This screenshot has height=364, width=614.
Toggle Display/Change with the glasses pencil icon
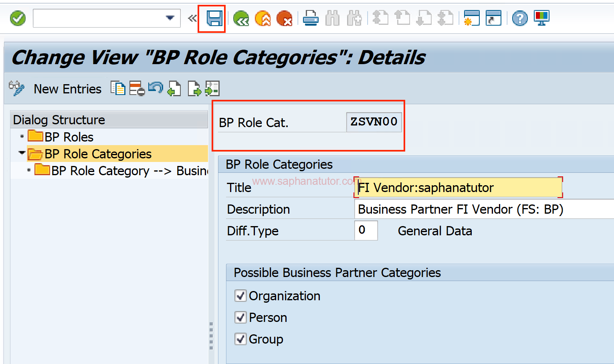click(x=17, y=89)
